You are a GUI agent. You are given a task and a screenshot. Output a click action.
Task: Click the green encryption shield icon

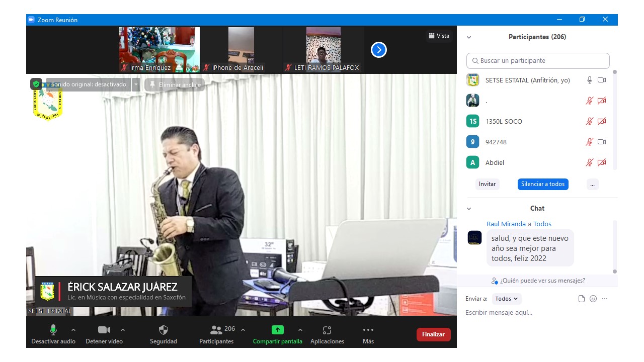(36, 84)
